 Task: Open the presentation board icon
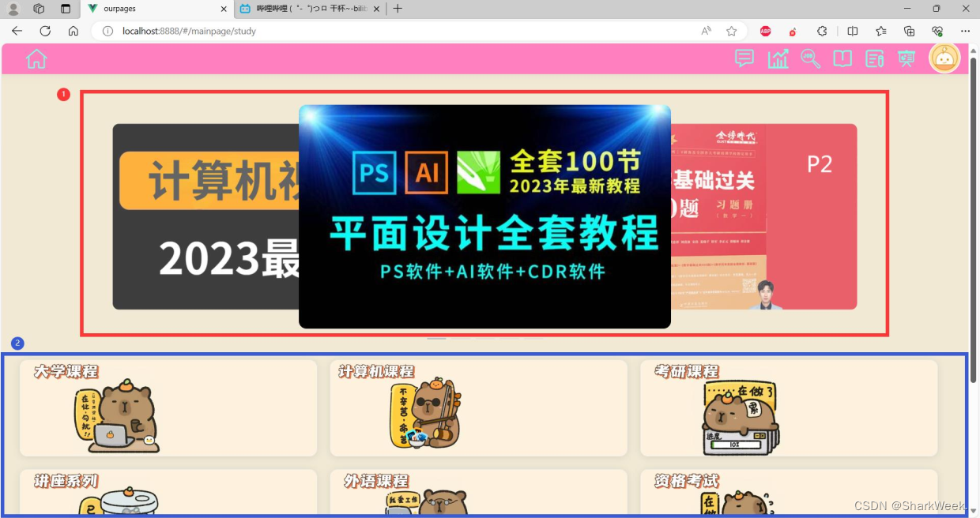pyautogui.click(x=906, y=58)
